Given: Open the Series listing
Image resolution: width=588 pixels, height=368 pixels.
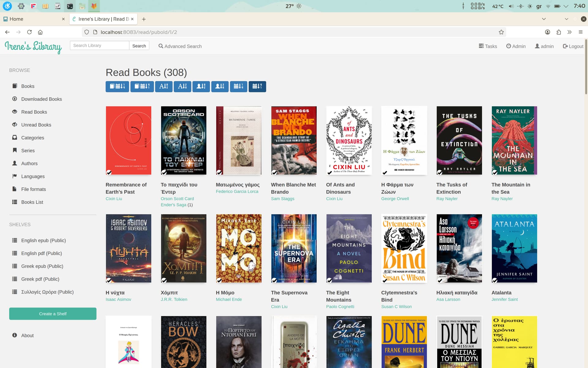Looking at the screenshot, I should click(x=28, y=151).
